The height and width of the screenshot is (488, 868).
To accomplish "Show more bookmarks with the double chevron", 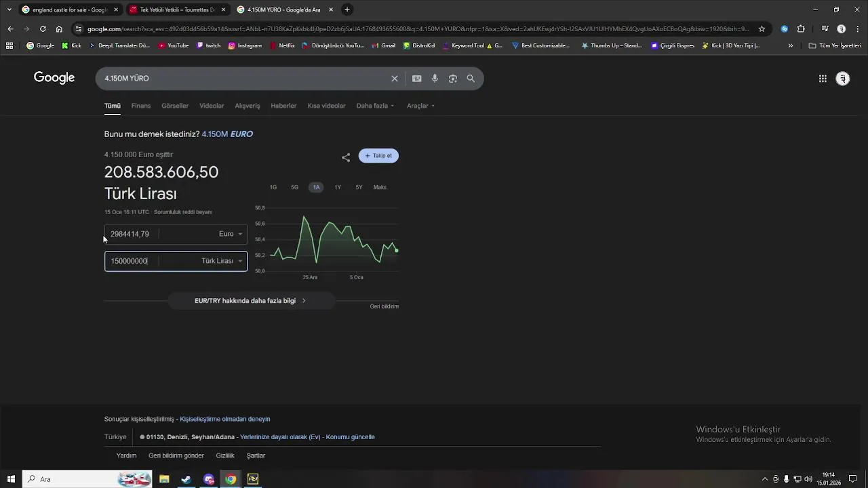I will (x=791, y=45).
